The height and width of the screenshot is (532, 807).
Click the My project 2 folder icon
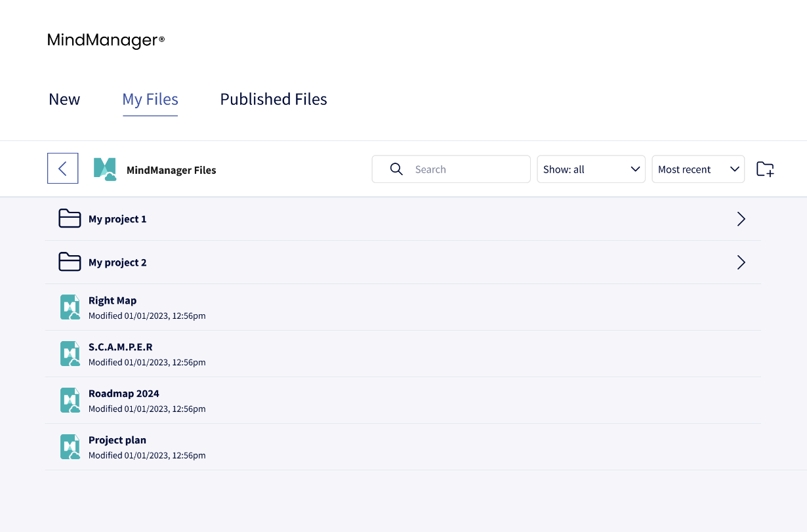pyautogui.click(x=70, y=262)
